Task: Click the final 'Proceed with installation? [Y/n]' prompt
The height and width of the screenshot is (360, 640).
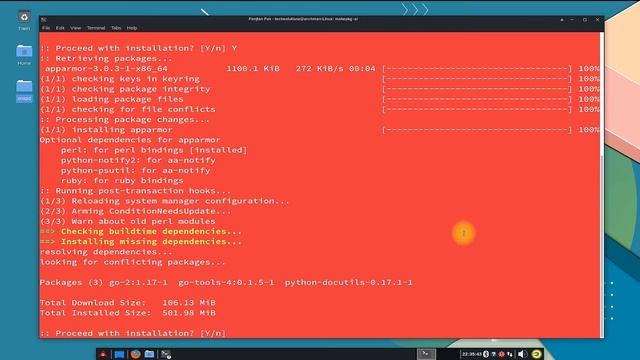Action: tap(133, 333)
